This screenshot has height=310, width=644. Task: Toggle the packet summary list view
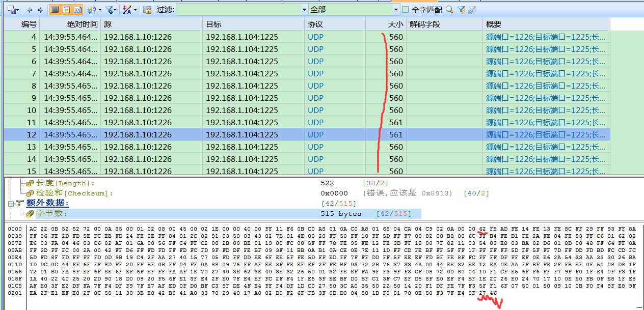click(x=55, y=9)
